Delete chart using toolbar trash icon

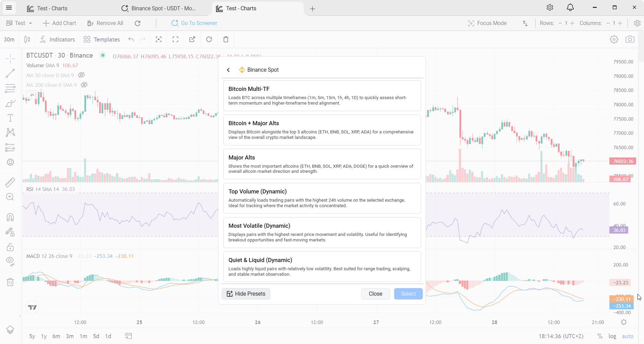[x=226, y=39]
